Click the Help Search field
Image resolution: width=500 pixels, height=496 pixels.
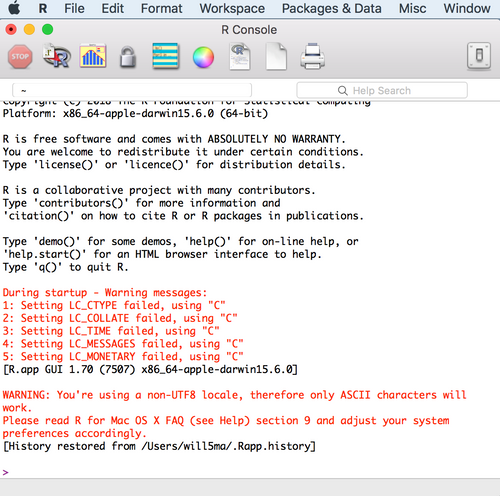382,90
